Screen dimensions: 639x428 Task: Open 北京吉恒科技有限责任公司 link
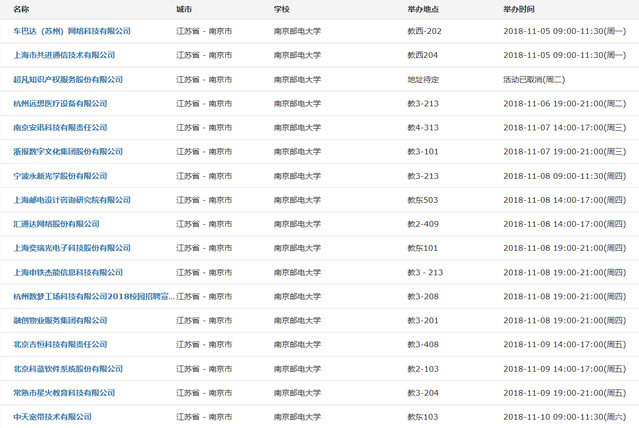(x=60, y=344)
